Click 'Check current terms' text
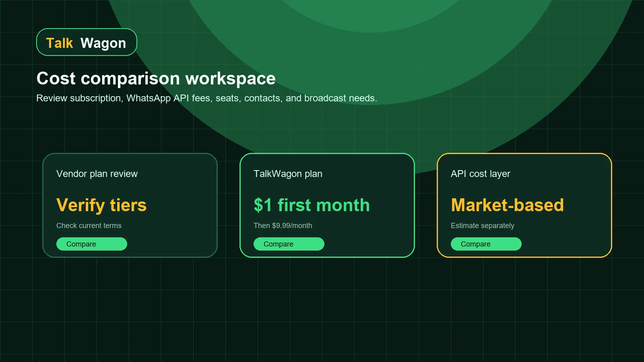Screen dimensions: 644x362 89,226
